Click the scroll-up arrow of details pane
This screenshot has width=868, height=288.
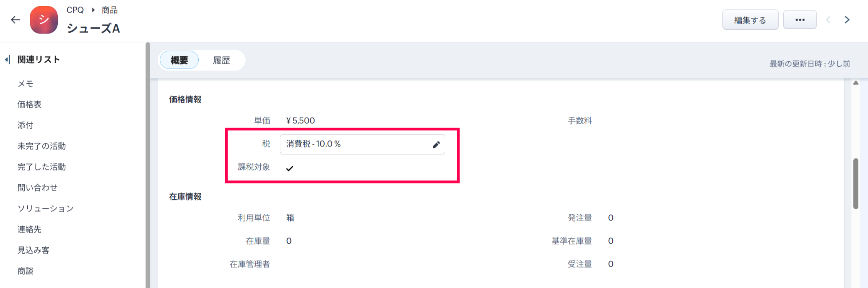856,83
